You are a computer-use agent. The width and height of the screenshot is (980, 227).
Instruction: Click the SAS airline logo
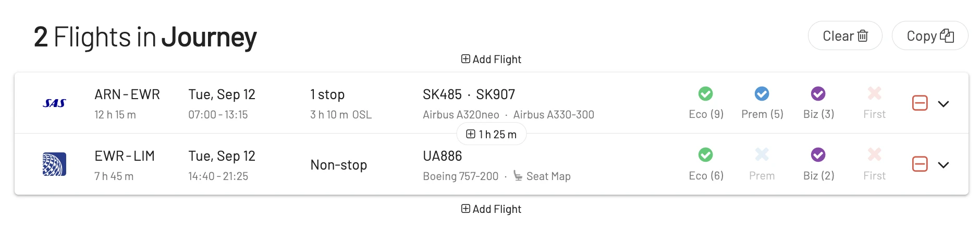tap(54, 103)
